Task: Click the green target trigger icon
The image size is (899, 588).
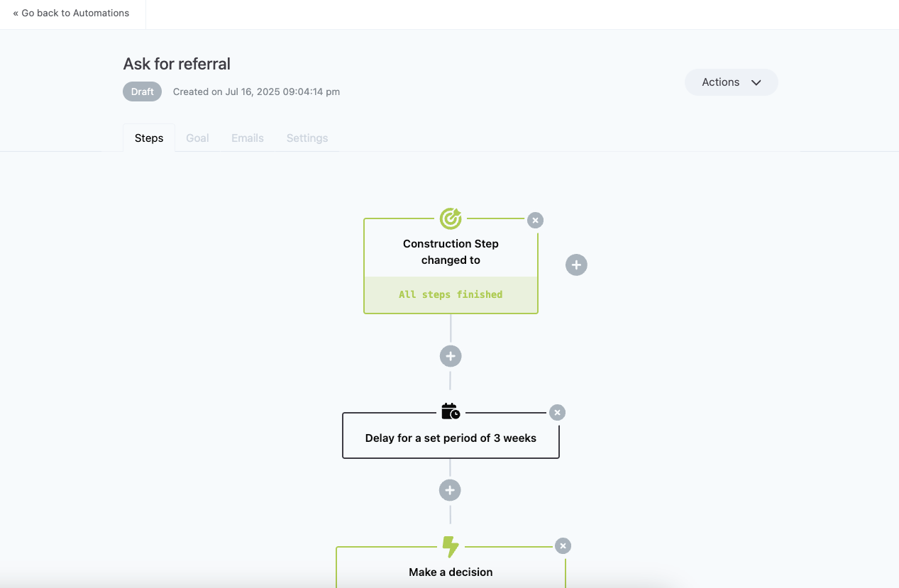Action: [x=451, y=218]
